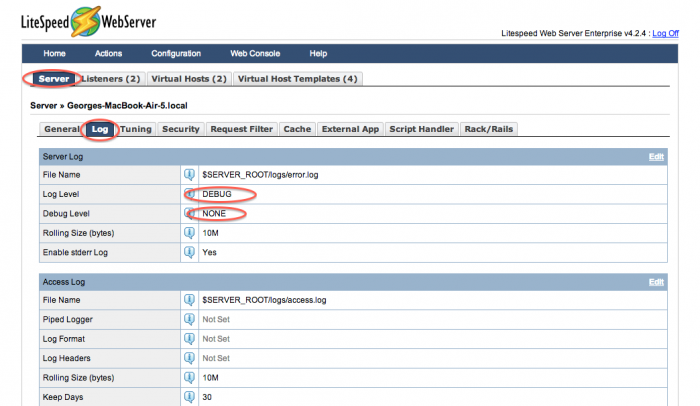
Task: Open help icon for Debug Level row
Action: 189,213
